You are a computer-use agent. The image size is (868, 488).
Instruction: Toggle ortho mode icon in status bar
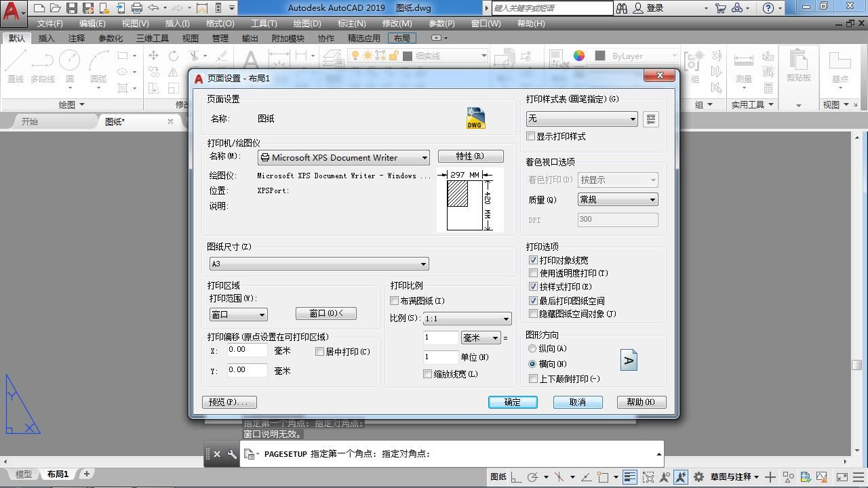(517, 477)
